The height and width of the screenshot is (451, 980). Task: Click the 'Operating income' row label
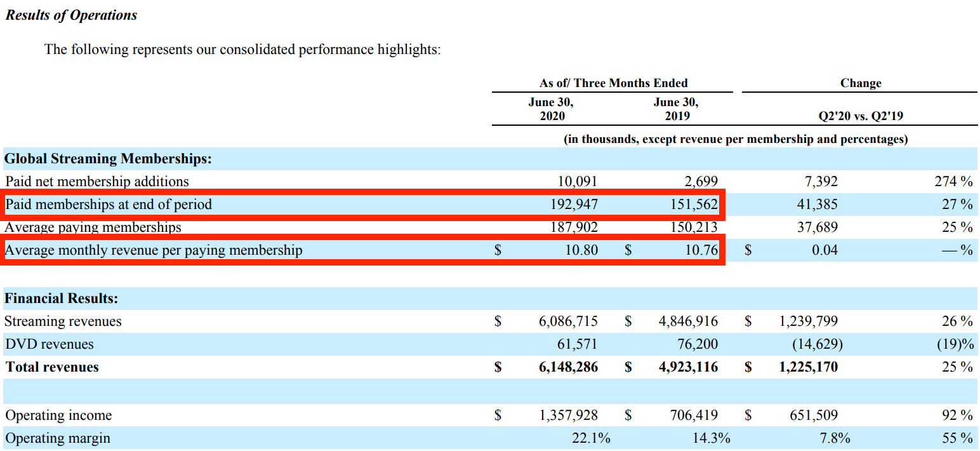coord(58,415)
